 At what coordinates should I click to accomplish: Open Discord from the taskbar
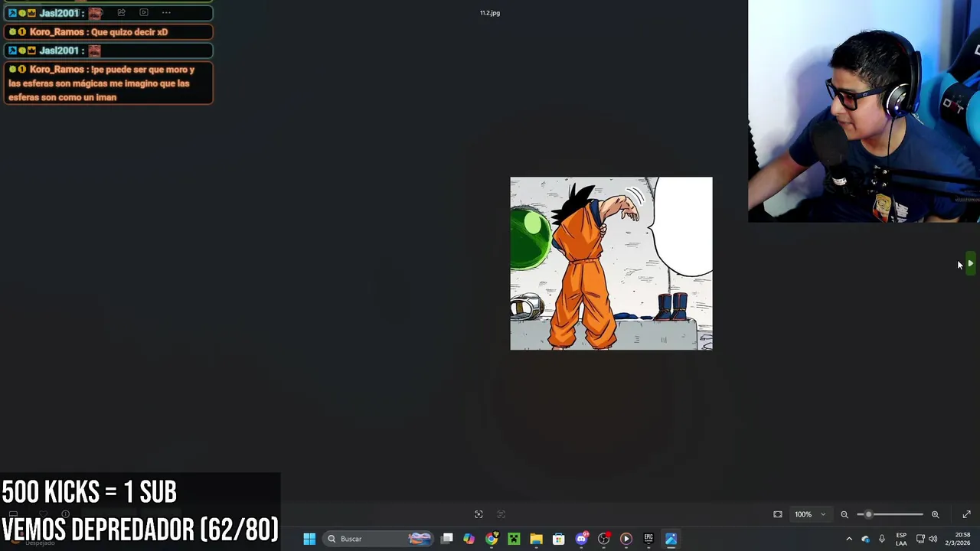581,539
